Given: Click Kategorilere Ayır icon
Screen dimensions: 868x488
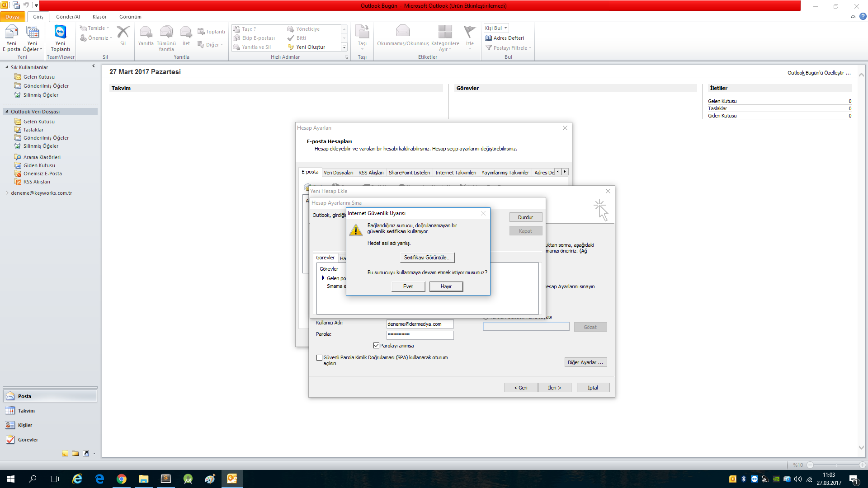Looking at the screenshot, I should coord(445,38).
